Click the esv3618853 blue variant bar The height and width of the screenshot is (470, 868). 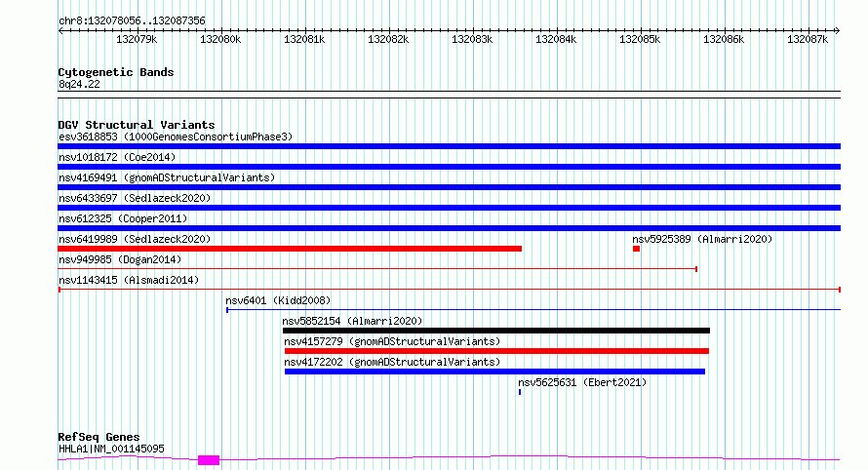point(449,146)
